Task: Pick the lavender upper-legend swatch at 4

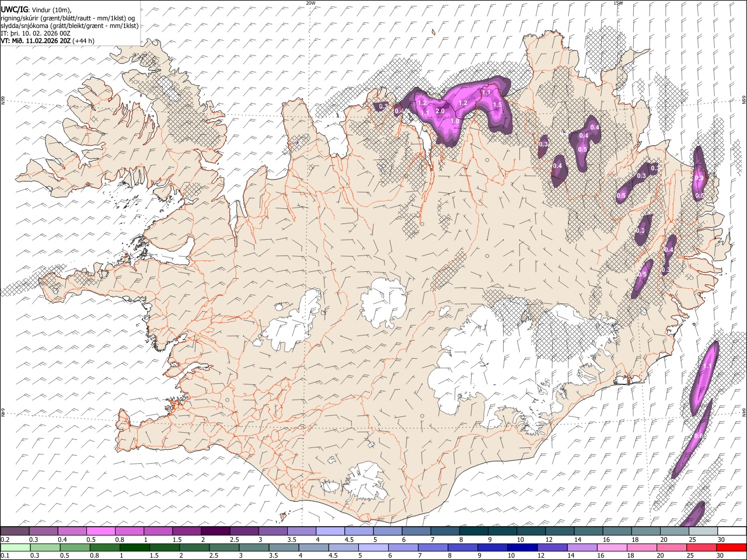Action: pyautogui.click(x=330, y=531)
